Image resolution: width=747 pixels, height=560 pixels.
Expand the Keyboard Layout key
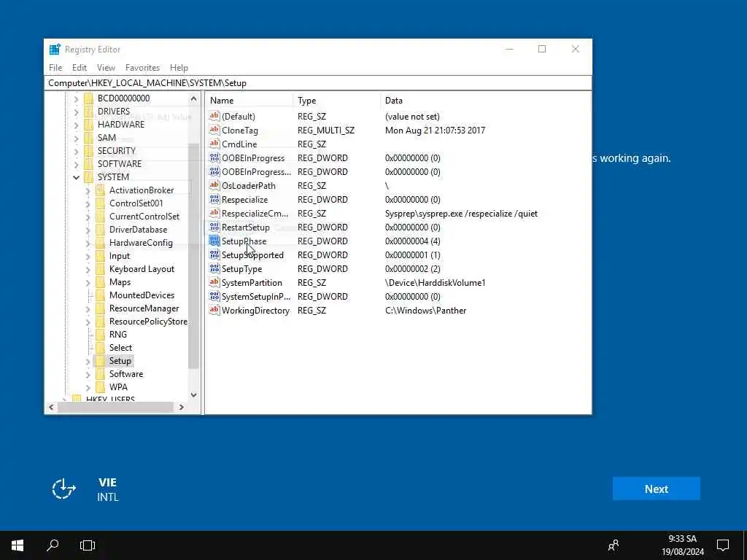click(88, 270)
